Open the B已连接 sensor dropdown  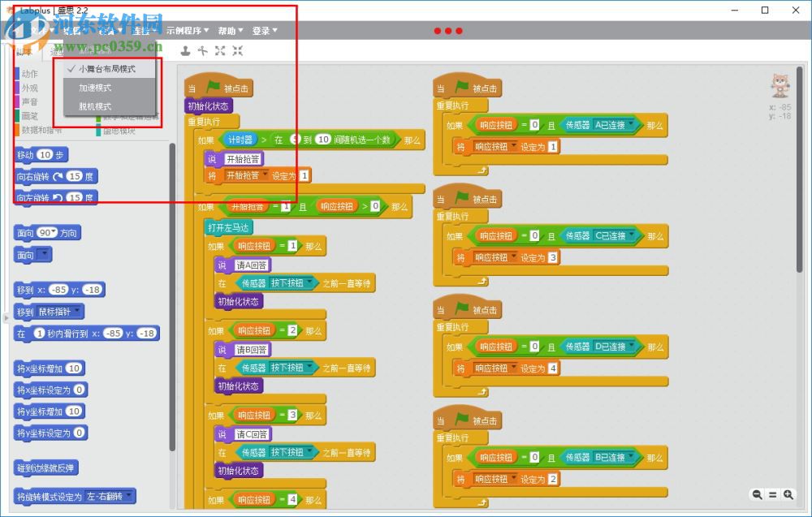(631, 457)
